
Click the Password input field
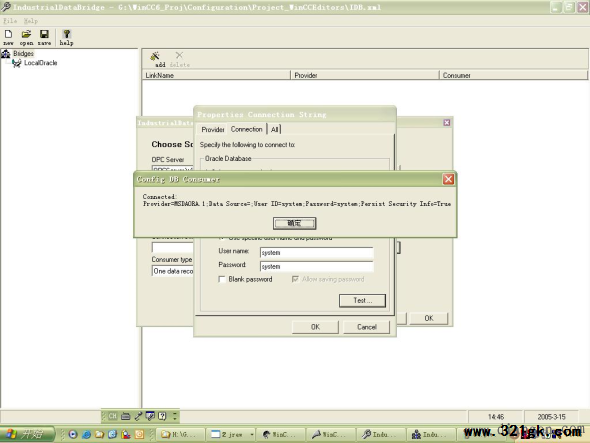[x=316, y=266]
